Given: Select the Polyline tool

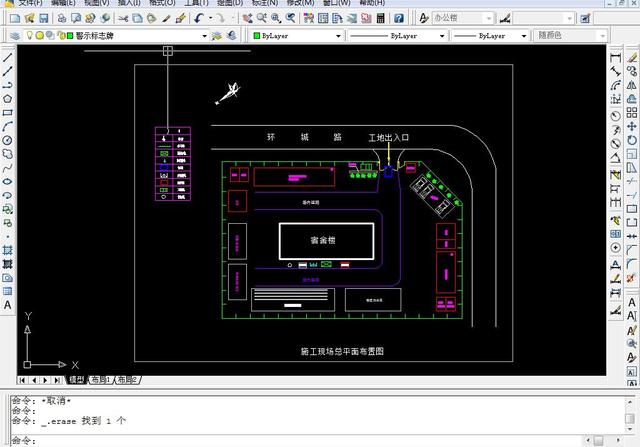Looking at the screenshot, I should tap(7, 85).
